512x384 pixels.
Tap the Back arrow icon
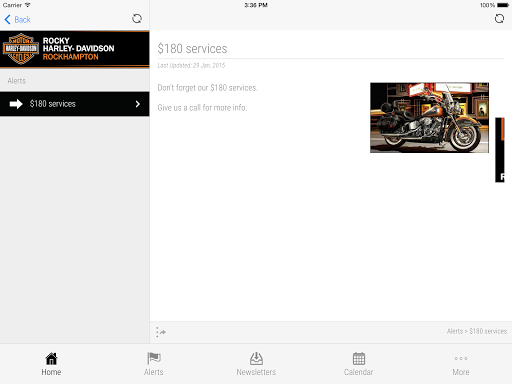click(7, 19)
